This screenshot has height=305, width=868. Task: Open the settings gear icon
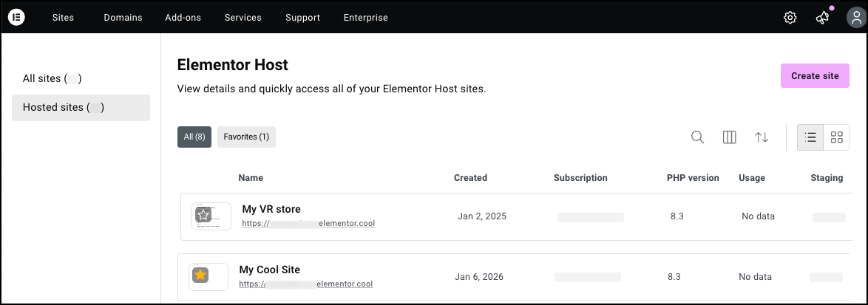pyautogui.click(x=790, y=18)
